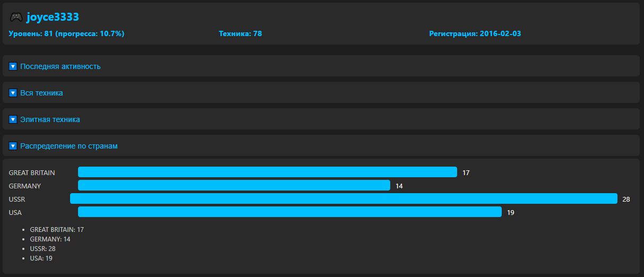Click the gamepad icon beside joyce3333
The width and height of the screenshot is (644, 277).
[16, 18]
